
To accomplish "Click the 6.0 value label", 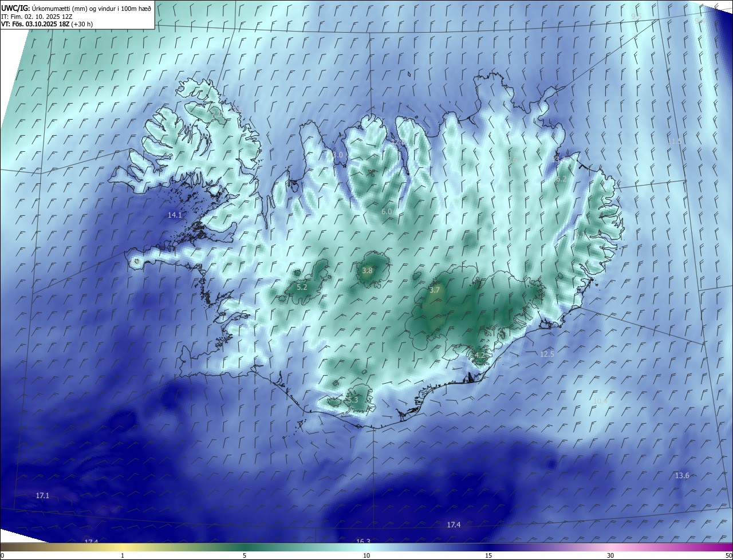I will point(387,212).
